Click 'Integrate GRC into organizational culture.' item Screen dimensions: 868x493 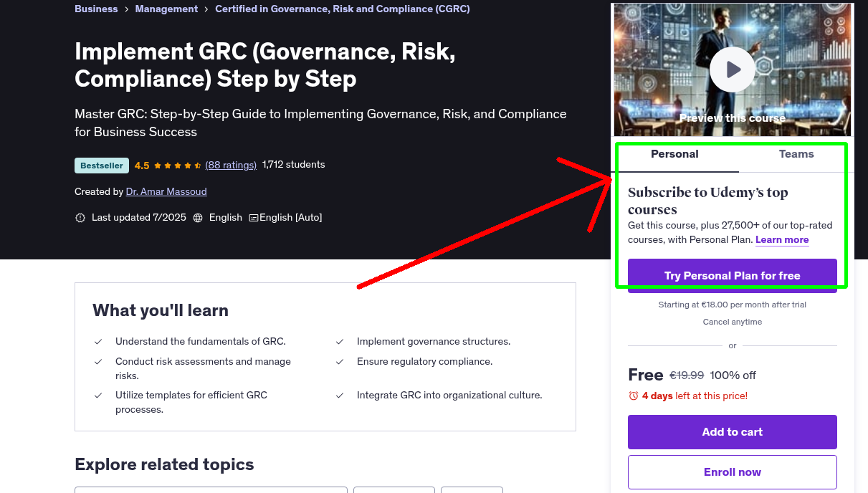[449, 396]
